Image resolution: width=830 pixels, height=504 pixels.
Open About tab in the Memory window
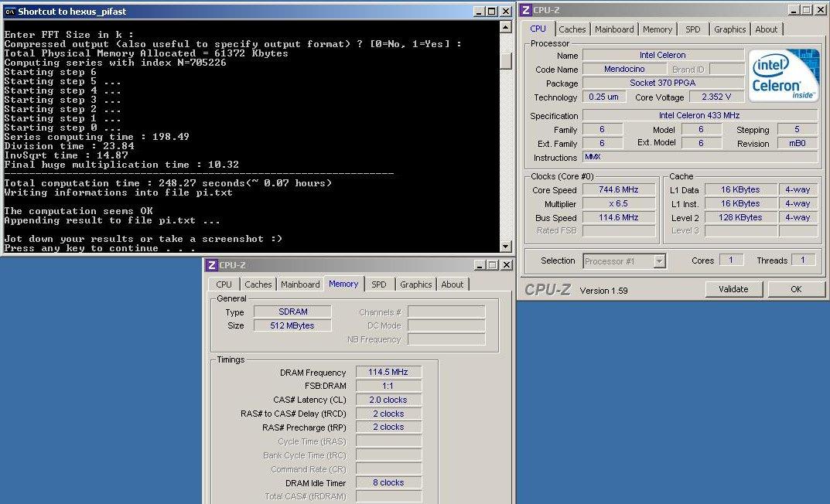click(x=452, y=284)
